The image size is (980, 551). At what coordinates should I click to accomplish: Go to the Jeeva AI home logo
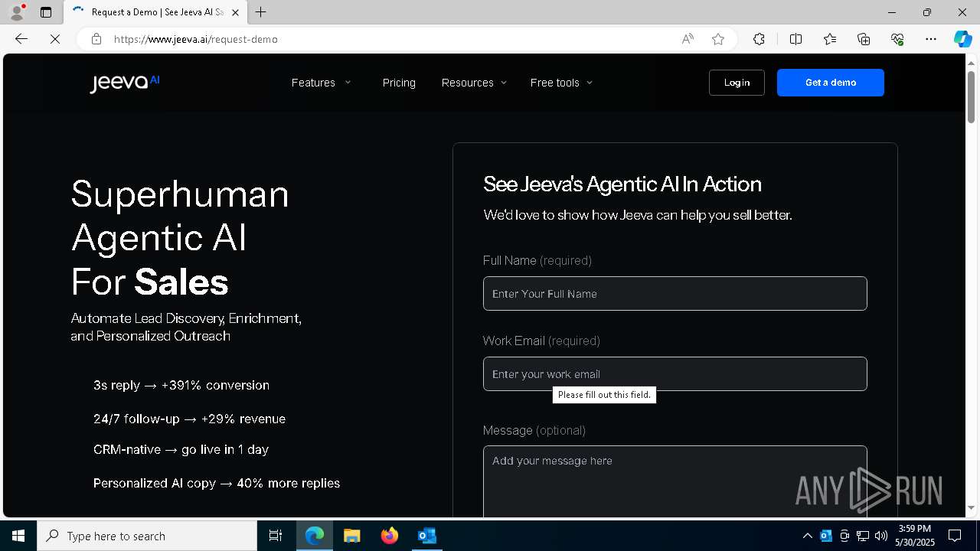click(x=124, y=83)
